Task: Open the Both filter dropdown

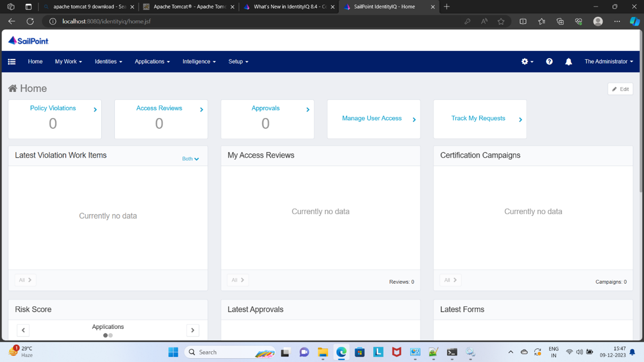Action: pyautogui.click(x=190, y=159)
